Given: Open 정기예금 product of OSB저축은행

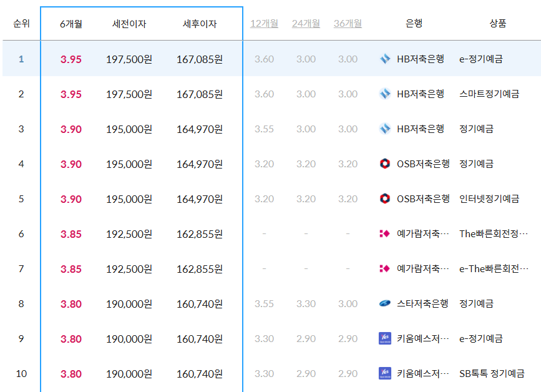Looking at the screenshot, I should click(x=476, y=164).
